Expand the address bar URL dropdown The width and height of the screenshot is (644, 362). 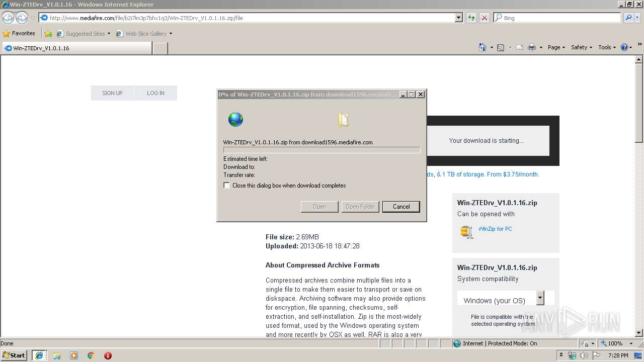tap(458, 18)
